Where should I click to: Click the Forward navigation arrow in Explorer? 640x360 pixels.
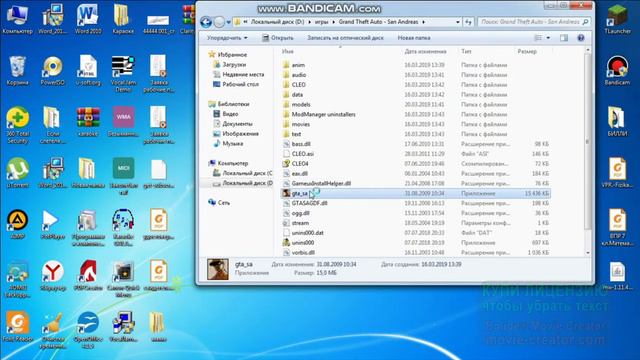219,22
